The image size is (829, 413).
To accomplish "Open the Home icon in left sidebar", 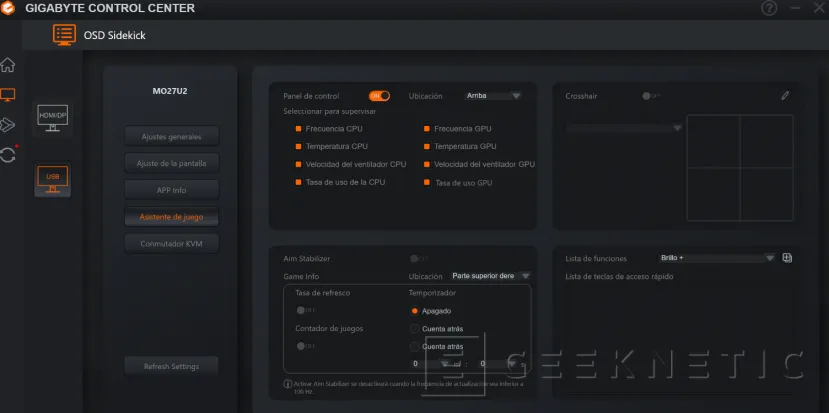I will [x=8, y=66].
